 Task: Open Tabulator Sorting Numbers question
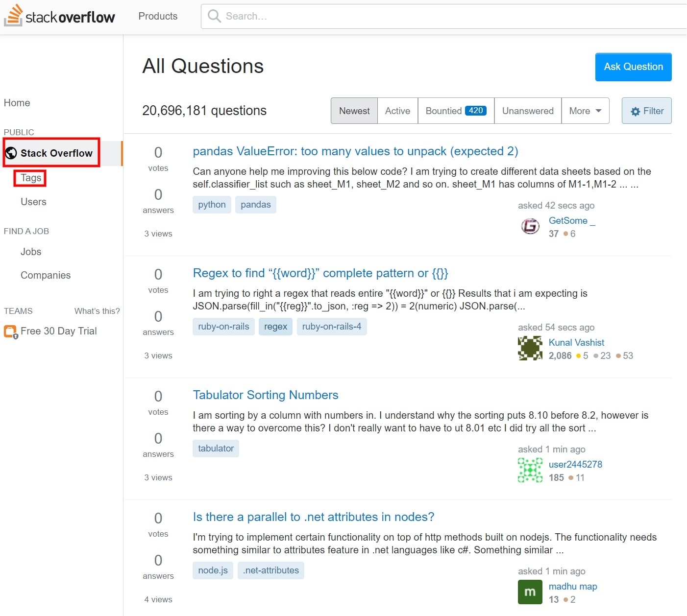pos(266,395)
